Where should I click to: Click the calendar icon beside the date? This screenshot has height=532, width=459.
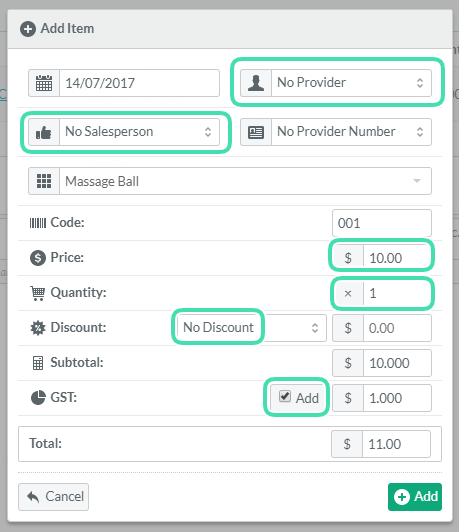[44, 83]
